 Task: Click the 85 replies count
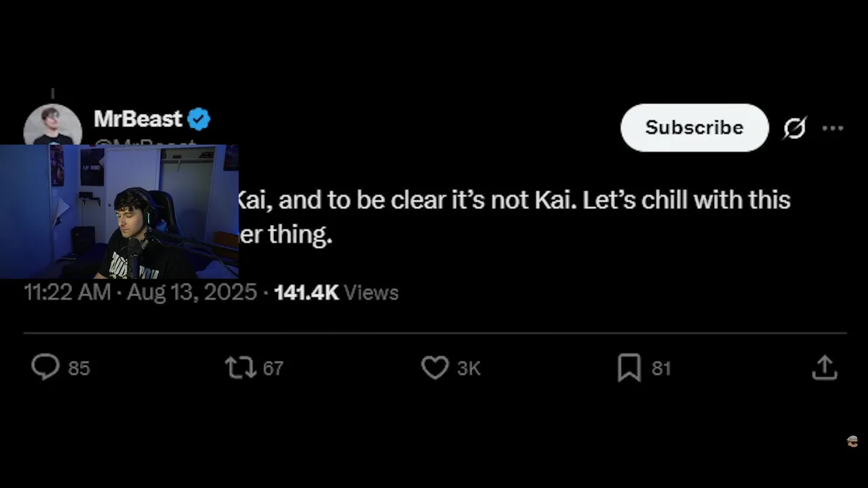pyautogui.click(x=79, y=368)
